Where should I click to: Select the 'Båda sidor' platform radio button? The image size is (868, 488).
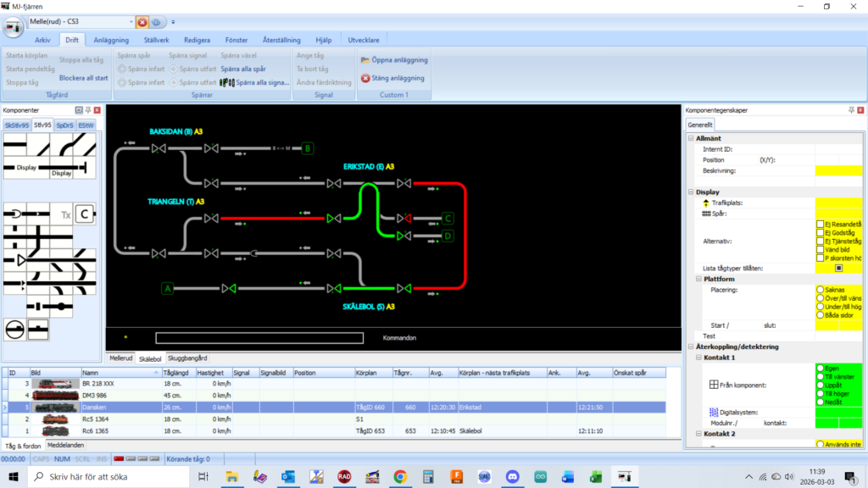(820, 314)
